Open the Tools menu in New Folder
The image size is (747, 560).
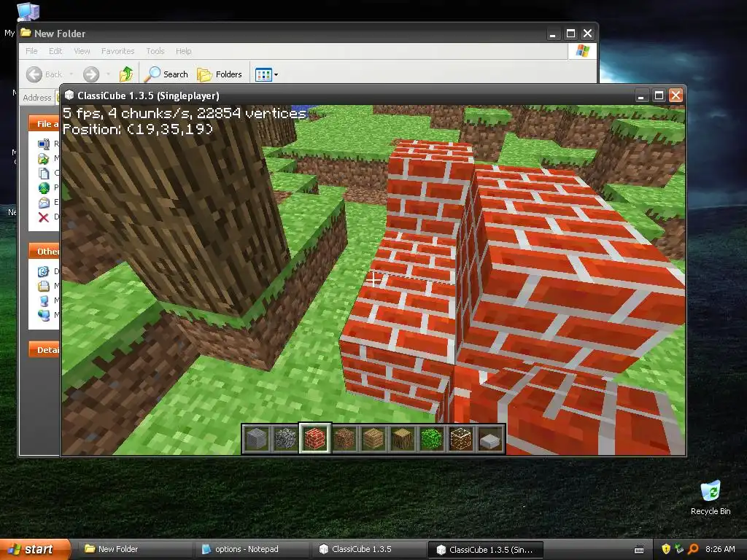pos(155,51)
